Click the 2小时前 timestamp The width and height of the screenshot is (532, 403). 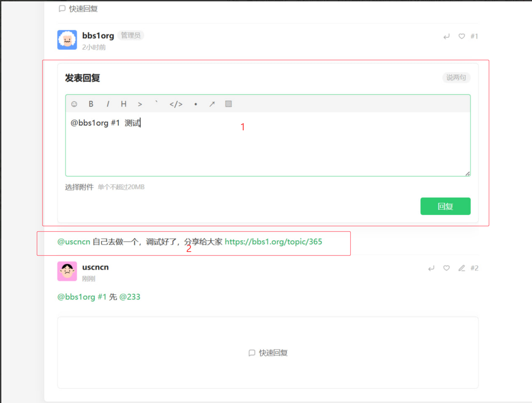(x=94, y=47)
